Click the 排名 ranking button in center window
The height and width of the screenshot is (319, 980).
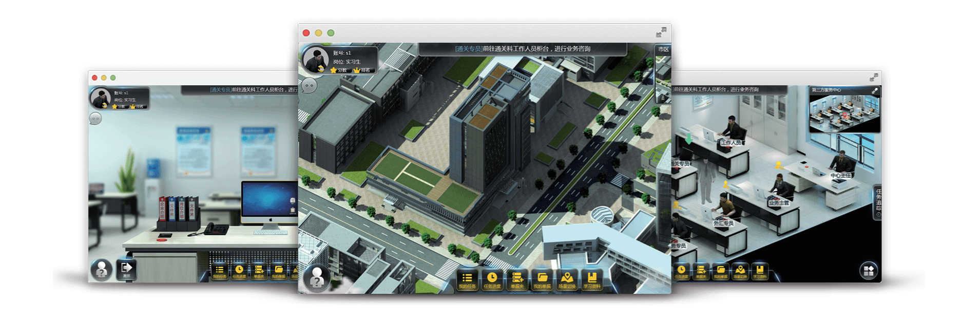pyautogui.click(x=362, y=70)
